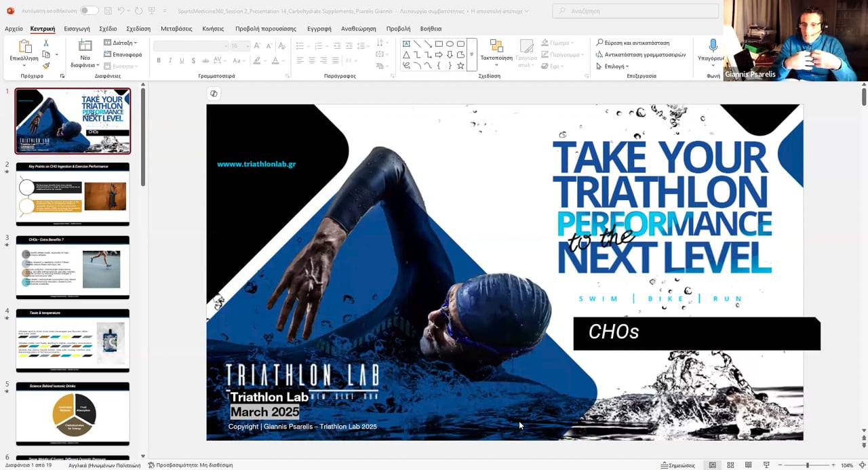
Task: Open the font size 16 dropdown
Action: [x=240, y=45]
